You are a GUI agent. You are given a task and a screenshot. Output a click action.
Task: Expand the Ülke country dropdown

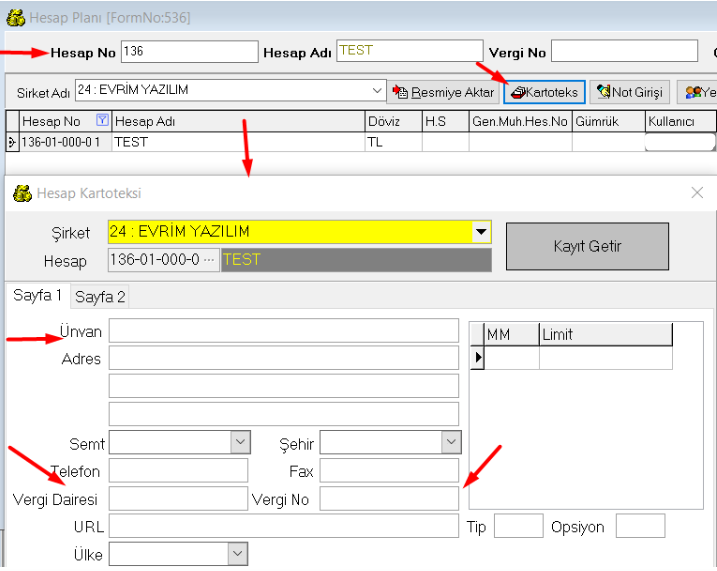click(238, 553)
